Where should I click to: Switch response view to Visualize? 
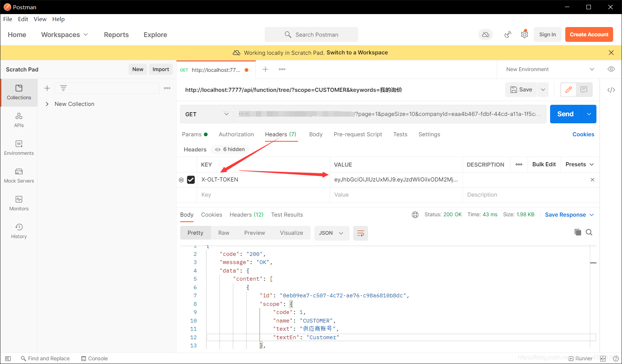[291, 233]
